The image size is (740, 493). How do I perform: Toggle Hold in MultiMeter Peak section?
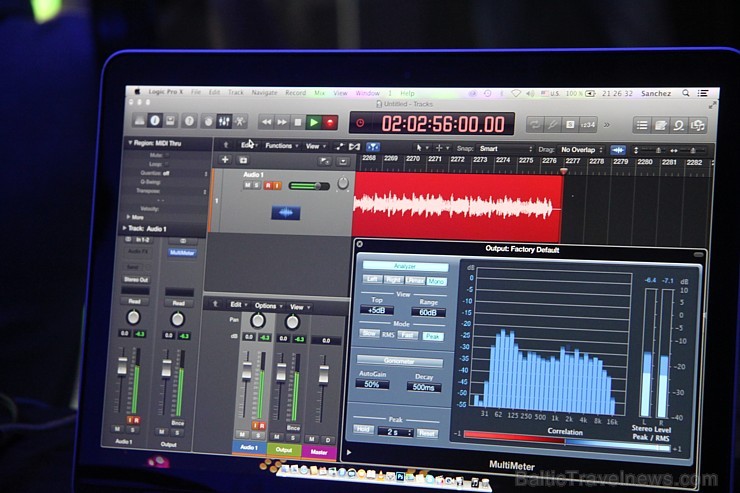point(363,429)
